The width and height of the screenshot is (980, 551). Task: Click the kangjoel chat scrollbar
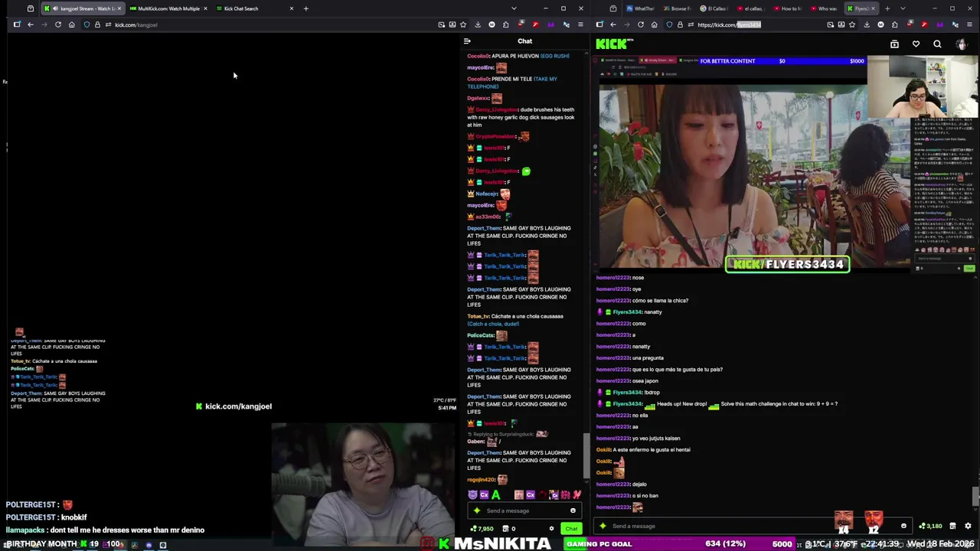pyautogui.click(x=586, y=455)
